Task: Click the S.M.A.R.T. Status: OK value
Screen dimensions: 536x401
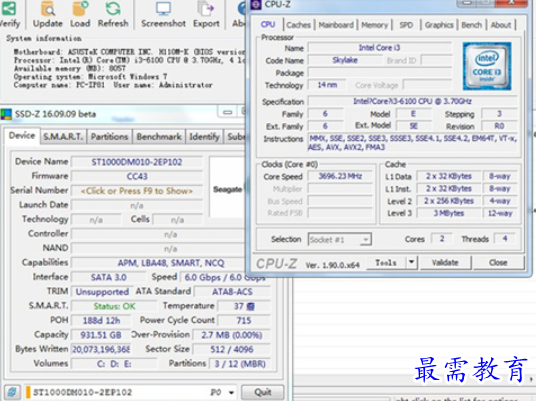Action: click(114, 306)
